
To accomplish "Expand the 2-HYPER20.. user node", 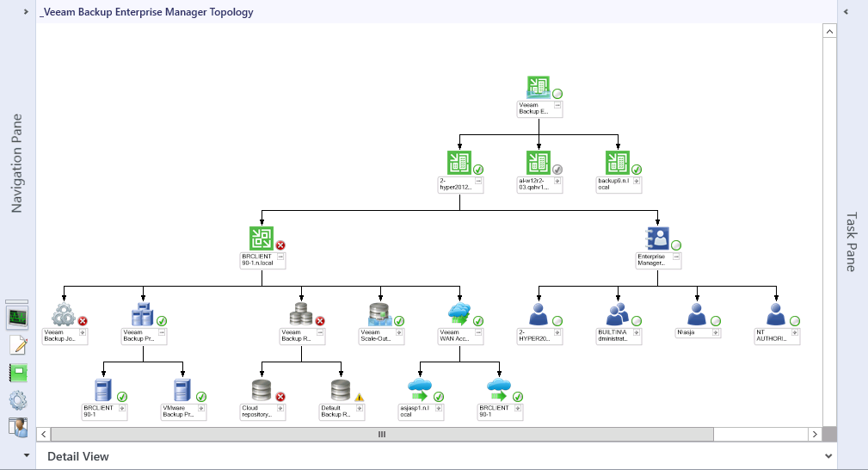I will pyautogui.click(x=557, y=332).
